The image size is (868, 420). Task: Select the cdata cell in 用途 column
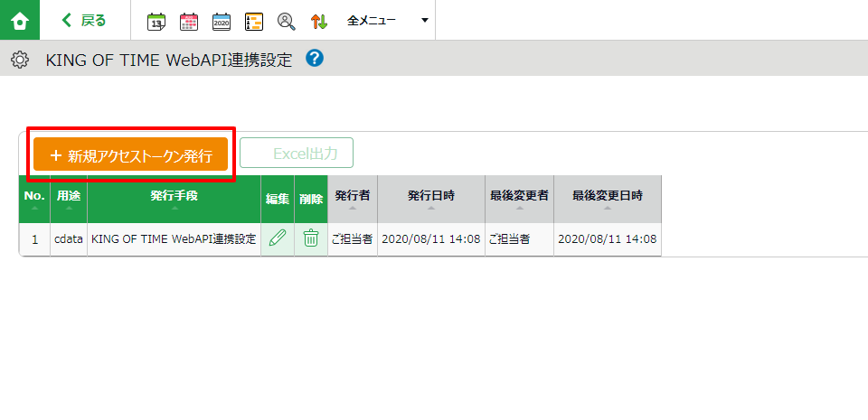click(x=69, y=239)
